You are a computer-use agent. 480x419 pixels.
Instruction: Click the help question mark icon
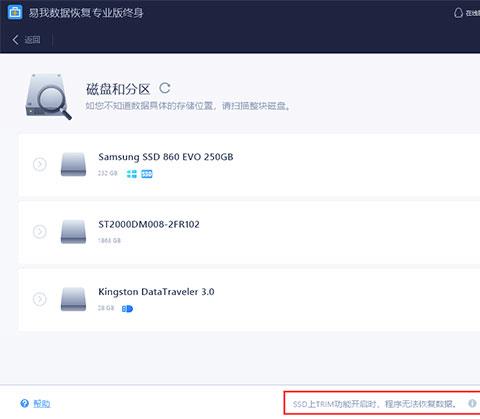click(x=24, y=403)
